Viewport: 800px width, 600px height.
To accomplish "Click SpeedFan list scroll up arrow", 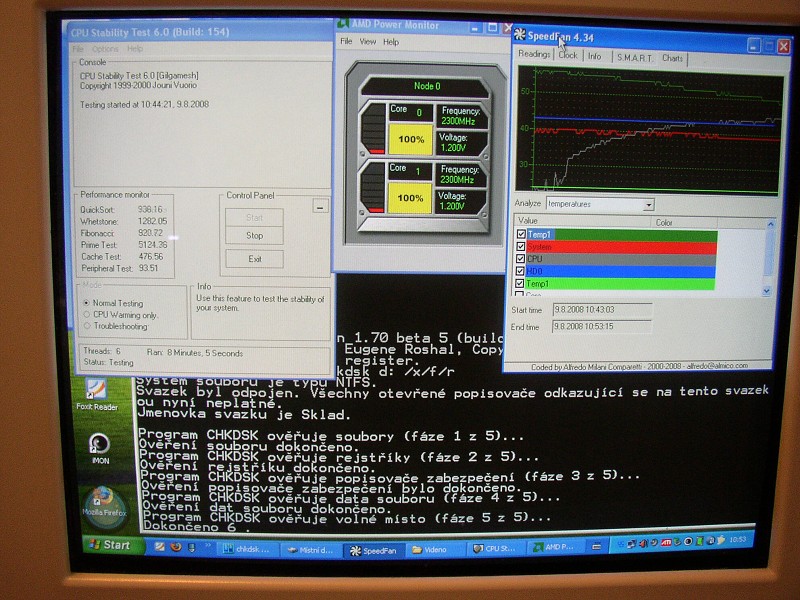I will 770,224.
